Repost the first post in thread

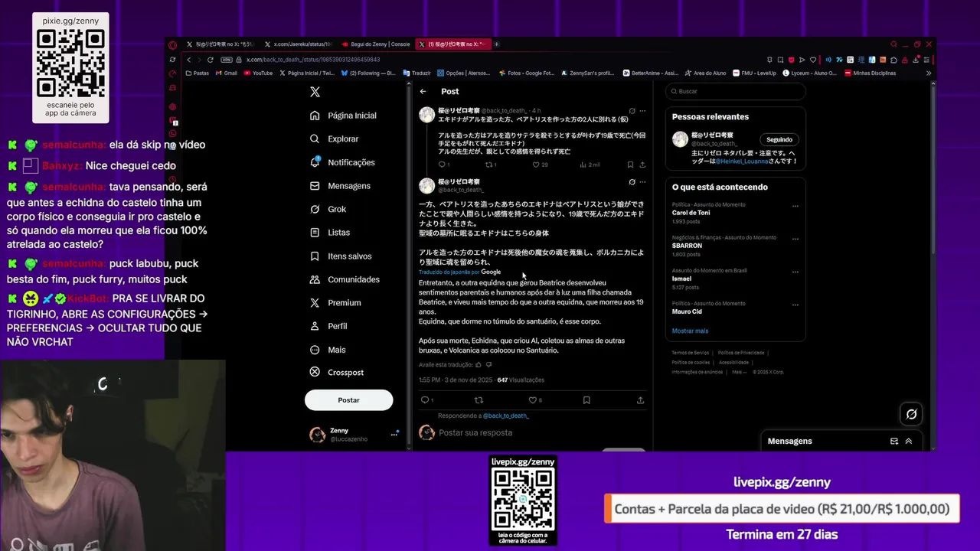489,165
